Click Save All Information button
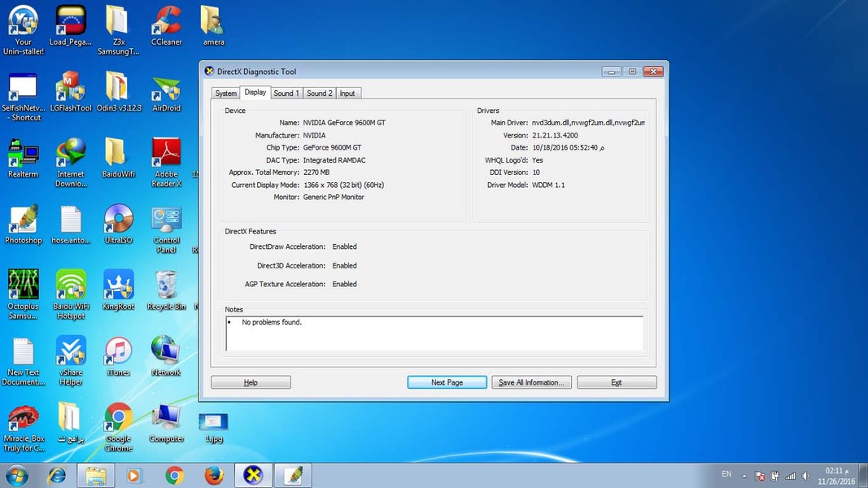This screenshot has width=868, height=488. 531,382
